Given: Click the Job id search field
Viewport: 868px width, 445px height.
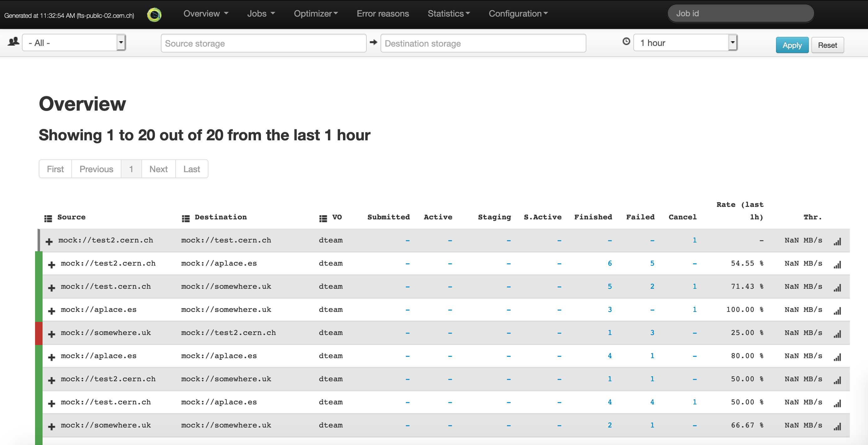Looking at the screenshot, I should pyautogui.click(x=741, y=13).
